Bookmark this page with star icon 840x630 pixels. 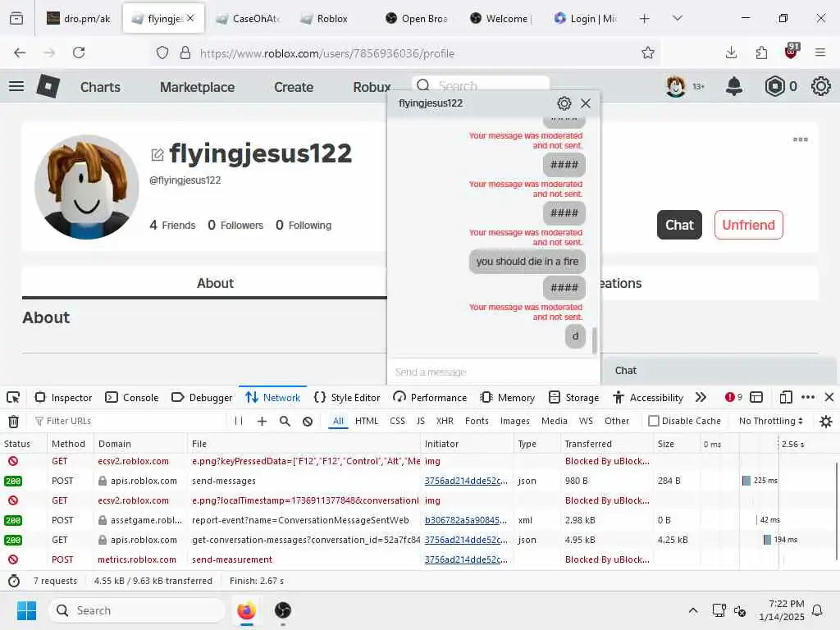(x=648, y=52)
